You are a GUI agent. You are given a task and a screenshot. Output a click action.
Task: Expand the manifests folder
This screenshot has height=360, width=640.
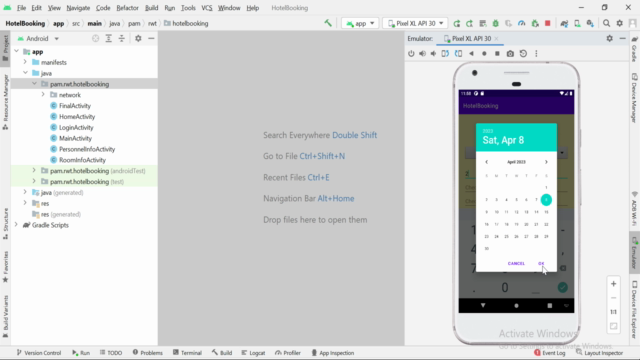click(25, 62)
